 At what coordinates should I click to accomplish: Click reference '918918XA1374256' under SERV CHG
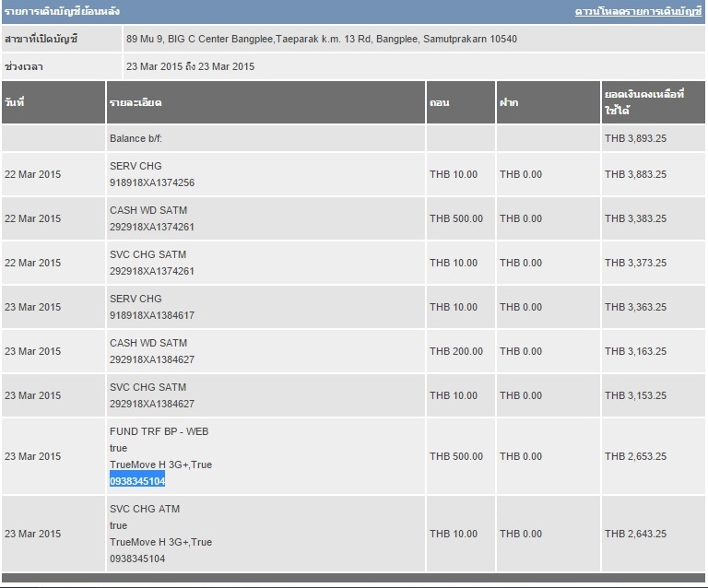coord(152,182)
